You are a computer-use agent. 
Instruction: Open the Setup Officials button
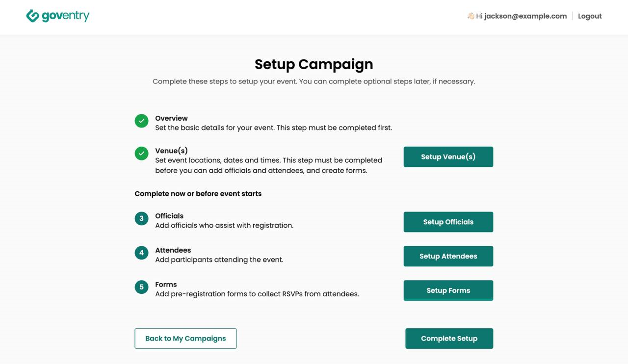tap(448, 222)
